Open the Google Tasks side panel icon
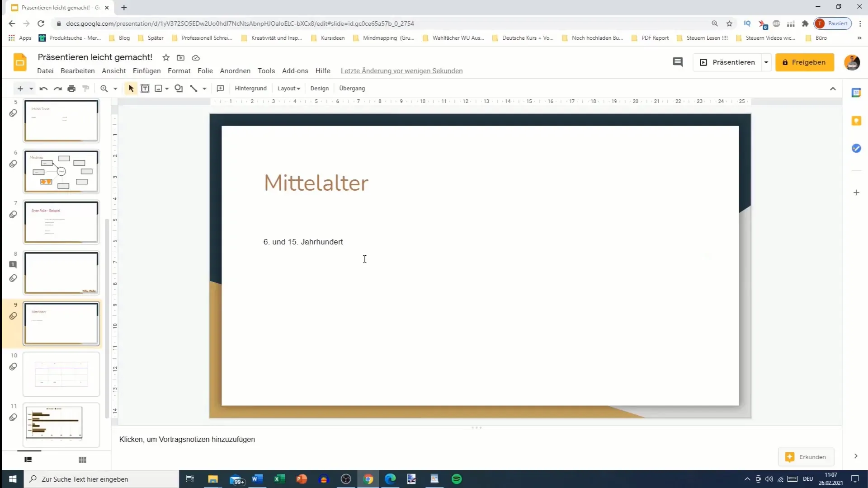This screenshot has width=868, height=488. [x=856, y=148]
